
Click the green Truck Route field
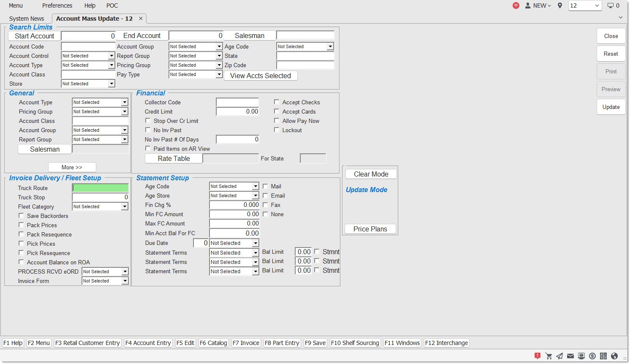pos(100,188)
